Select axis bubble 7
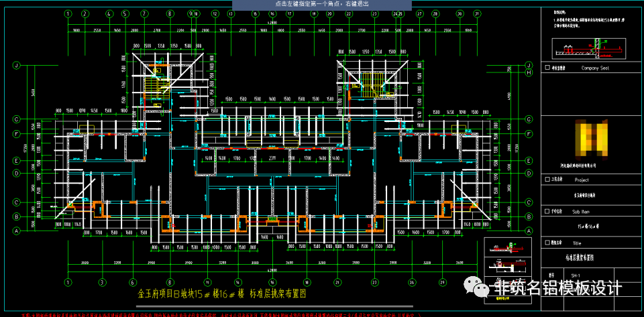The width and height of the screenshot is (644, 317). 144,13
